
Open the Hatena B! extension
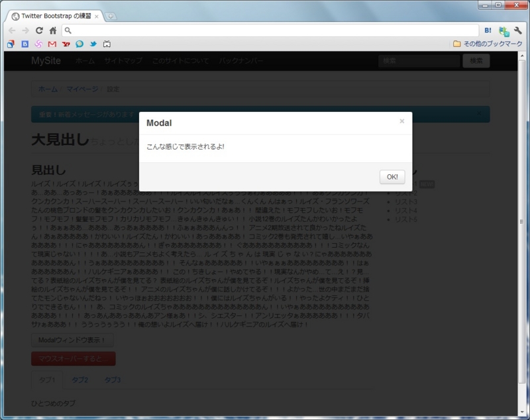(x=488, y=30)
